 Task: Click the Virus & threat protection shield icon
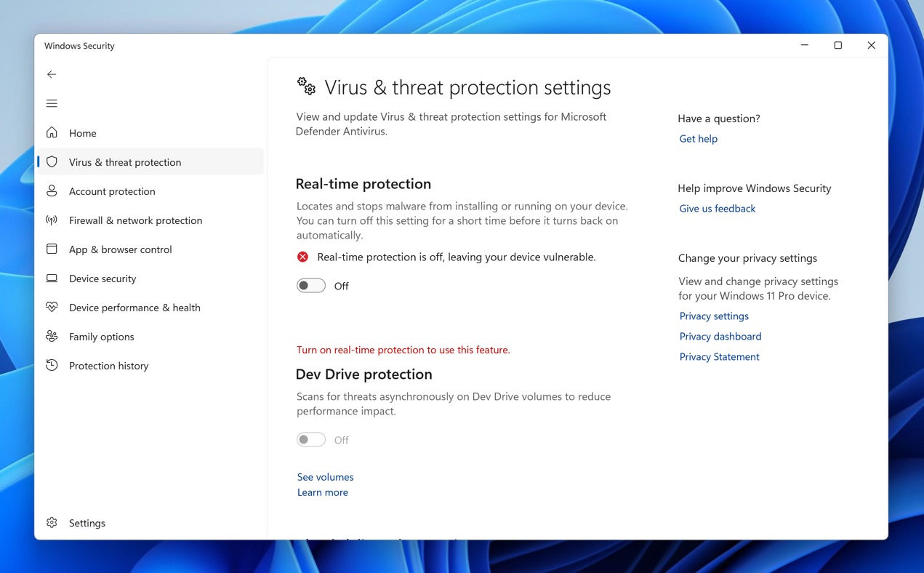coord(52,161)
